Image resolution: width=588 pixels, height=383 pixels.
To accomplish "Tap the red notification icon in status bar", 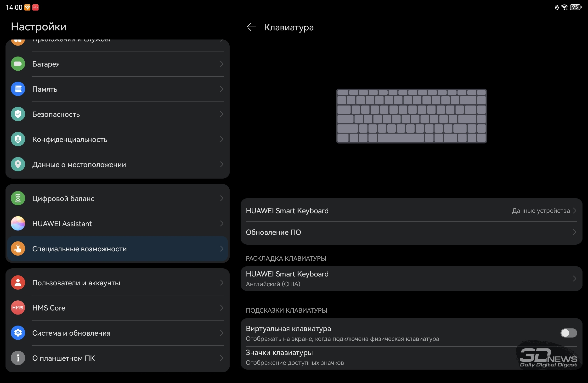I will pyautogui.click(x=36, y=7).
